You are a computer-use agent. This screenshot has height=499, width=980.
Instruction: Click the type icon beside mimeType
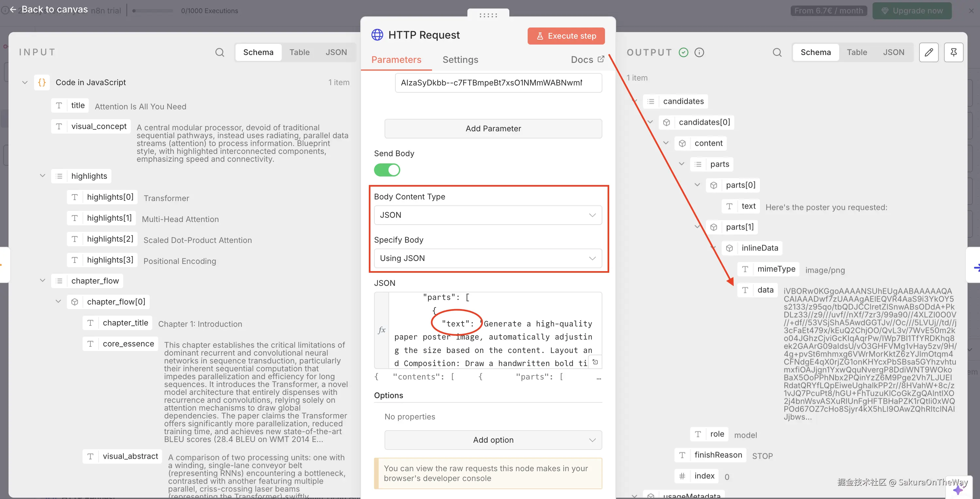click(745, 269)
